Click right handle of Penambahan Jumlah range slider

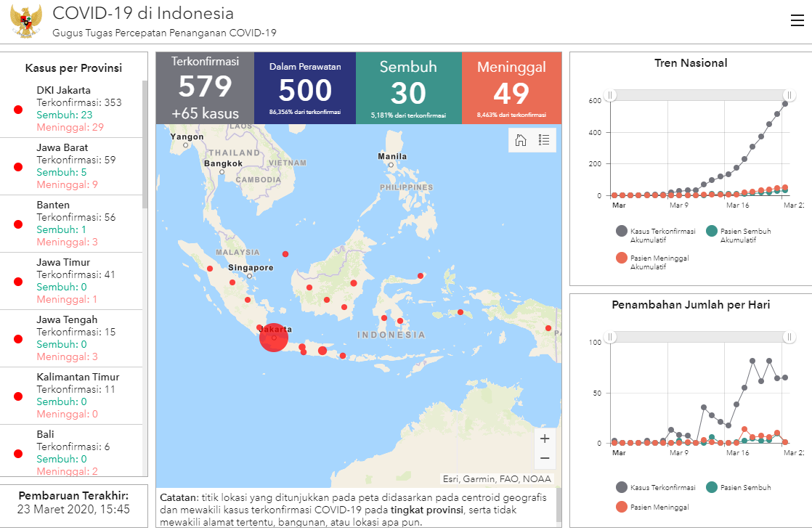tap(789, 336)
